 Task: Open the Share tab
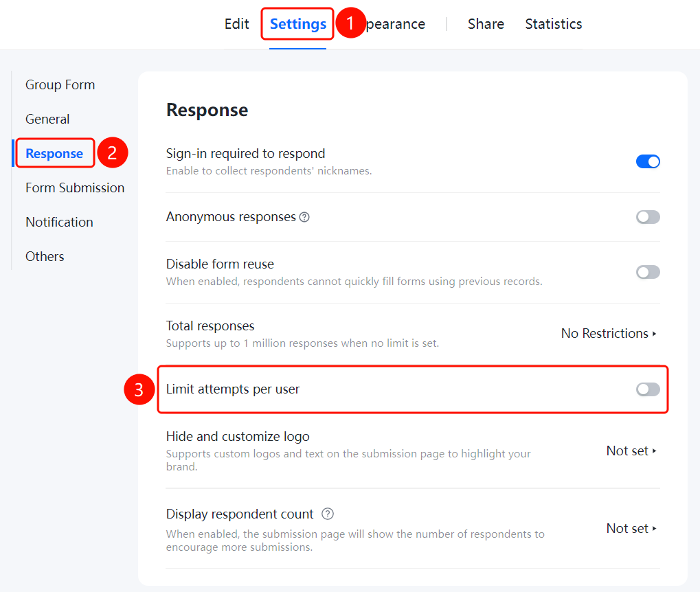pos(486,23)
